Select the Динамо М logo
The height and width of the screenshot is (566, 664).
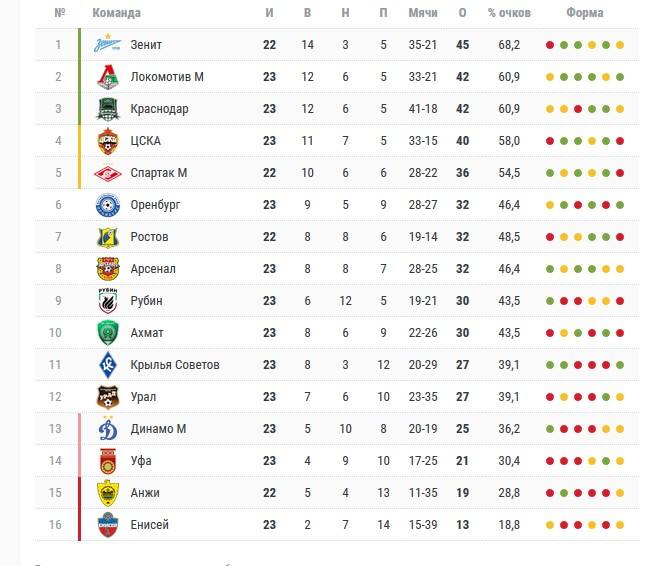tap(108, 429)
